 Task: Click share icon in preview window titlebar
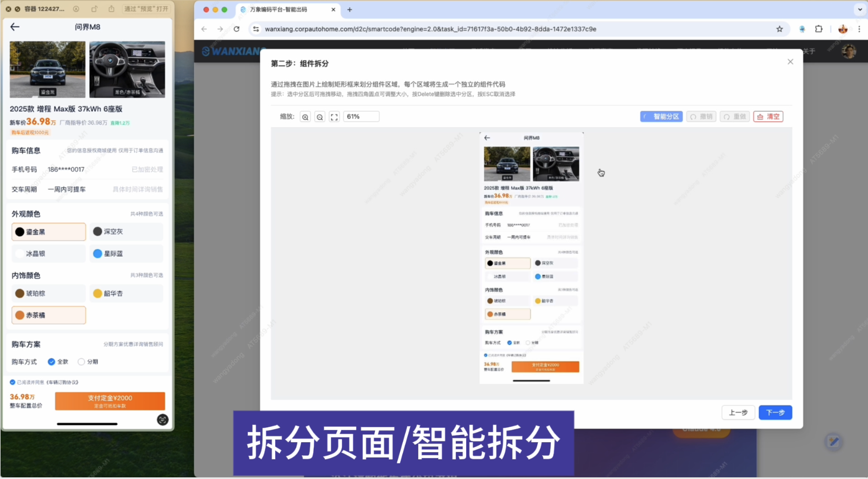click(111, 9)
